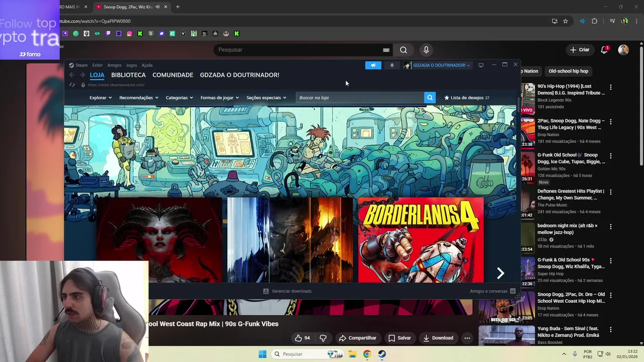Select Old-school hip hop filter chip
The image size is (644, 362).
click(x=568, y=71)
